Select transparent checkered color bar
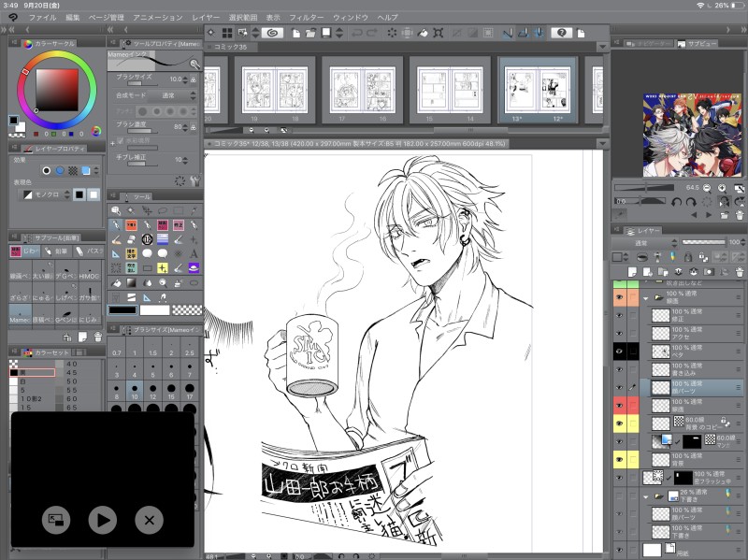This screenshot has height=560, width=748. 186,310
